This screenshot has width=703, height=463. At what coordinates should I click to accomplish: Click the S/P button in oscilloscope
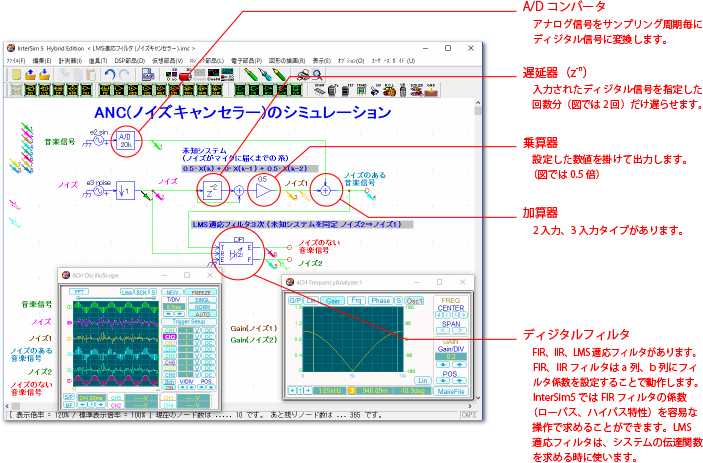coord(69,397)
